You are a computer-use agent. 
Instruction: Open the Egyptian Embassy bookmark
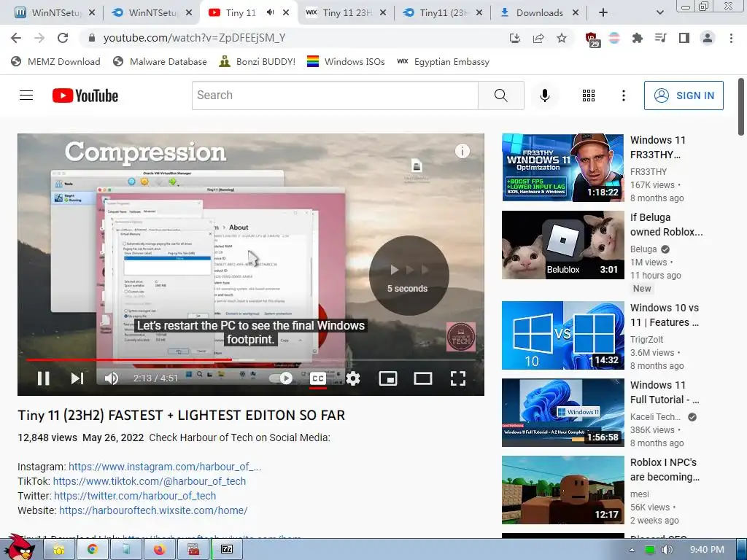[443, 61]
